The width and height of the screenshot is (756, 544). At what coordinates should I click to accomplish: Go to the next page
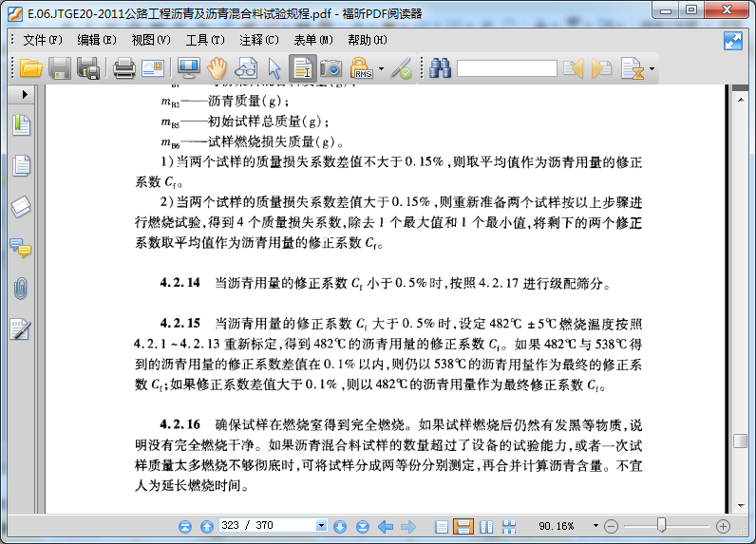pyautogui.click(x=340, y=526)
